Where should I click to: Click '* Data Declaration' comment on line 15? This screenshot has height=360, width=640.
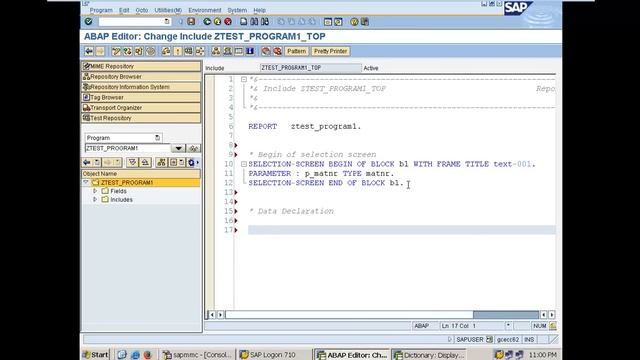291,211
